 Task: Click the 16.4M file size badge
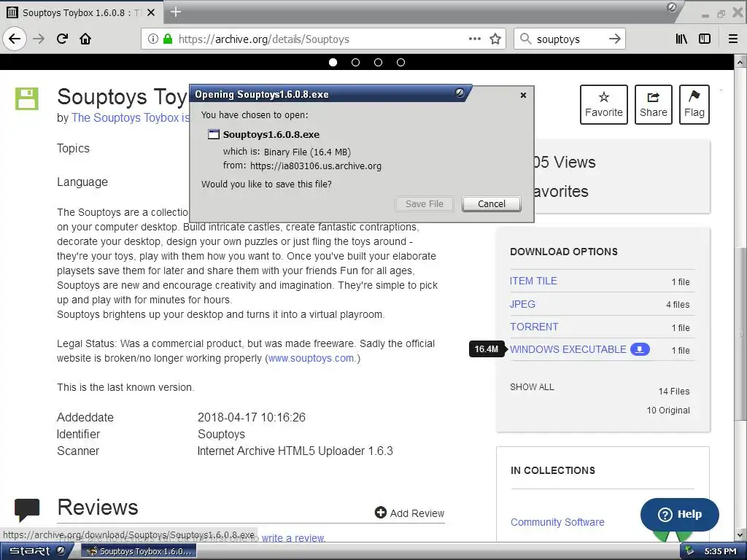click(x=487, y=349)
